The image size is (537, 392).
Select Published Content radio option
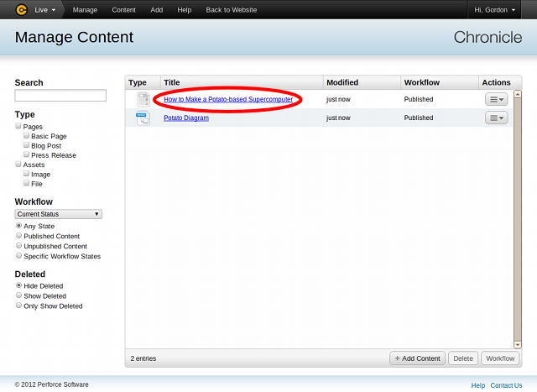point(18,236)
